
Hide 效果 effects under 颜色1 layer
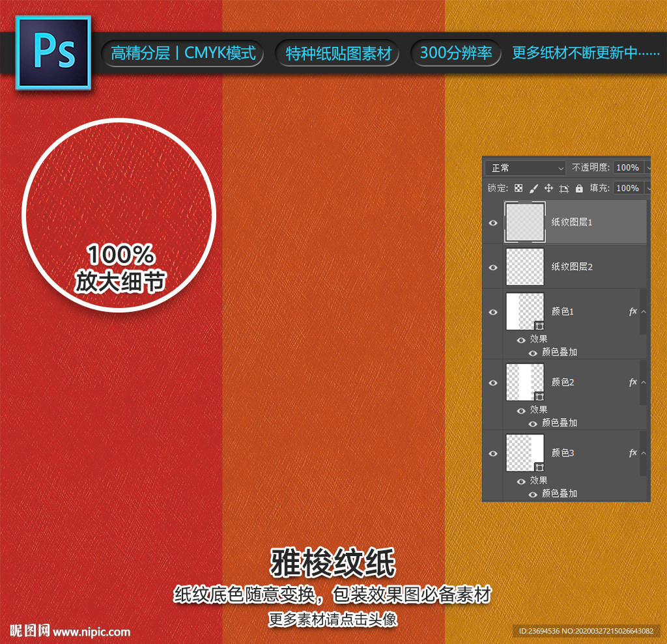point(521,341)
